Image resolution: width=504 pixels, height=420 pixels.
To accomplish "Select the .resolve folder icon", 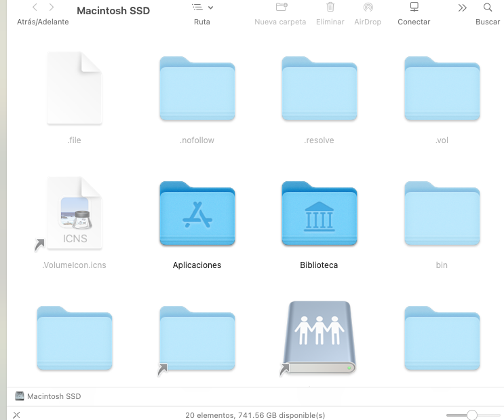I will 319,89.
